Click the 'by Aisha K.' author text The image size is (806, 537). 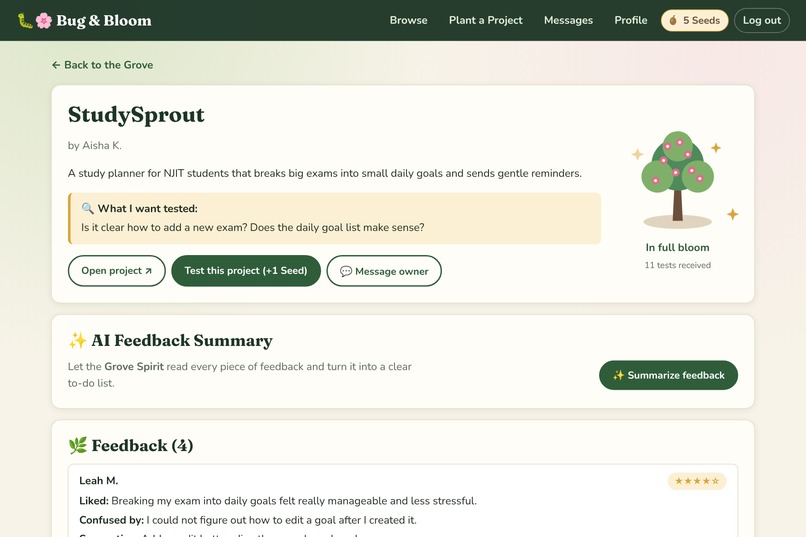pyautogui.click(x=95, y=145)
